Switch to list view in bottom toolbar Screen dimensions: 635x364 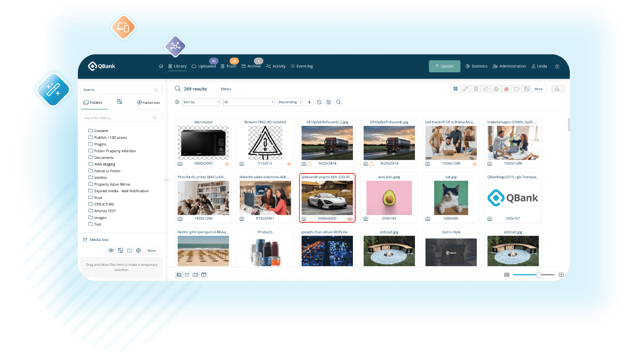point(187,275)
